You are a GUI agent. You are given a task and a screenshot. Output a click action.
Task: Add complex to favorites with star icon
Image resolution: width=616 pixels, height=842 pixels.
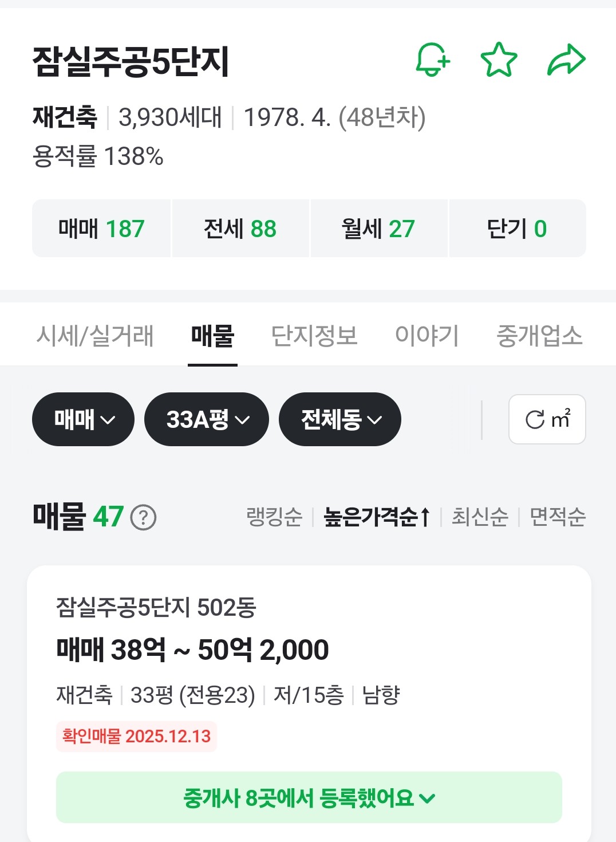click(499, 60)
